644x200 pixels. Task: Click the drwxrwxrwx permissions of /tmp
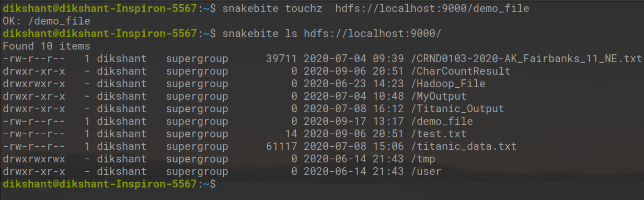click(x=33, y=159)
